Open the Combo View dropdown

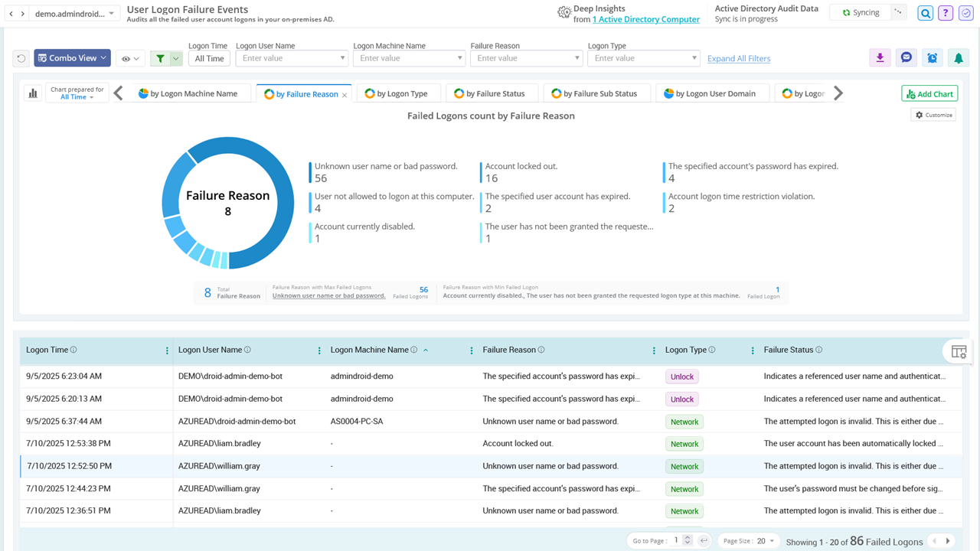coord(72,57)
